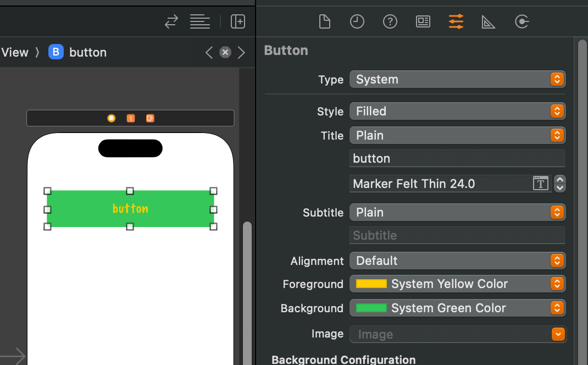Click an orange device bar icon above canvas
This screenshot has height=365, width=588.
click(112, 118)
